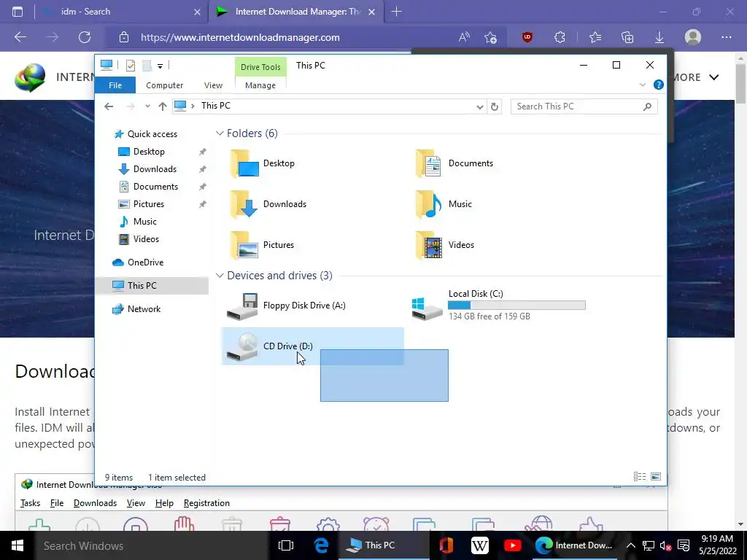Open Edge Favorites star list icon
Screen dimensions: 747x560
pyautogui.click(x=595, y=37)
